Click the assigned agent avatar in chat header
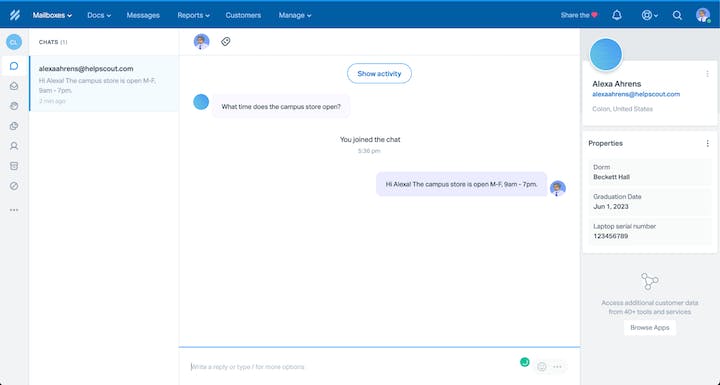 click(201, 41)
